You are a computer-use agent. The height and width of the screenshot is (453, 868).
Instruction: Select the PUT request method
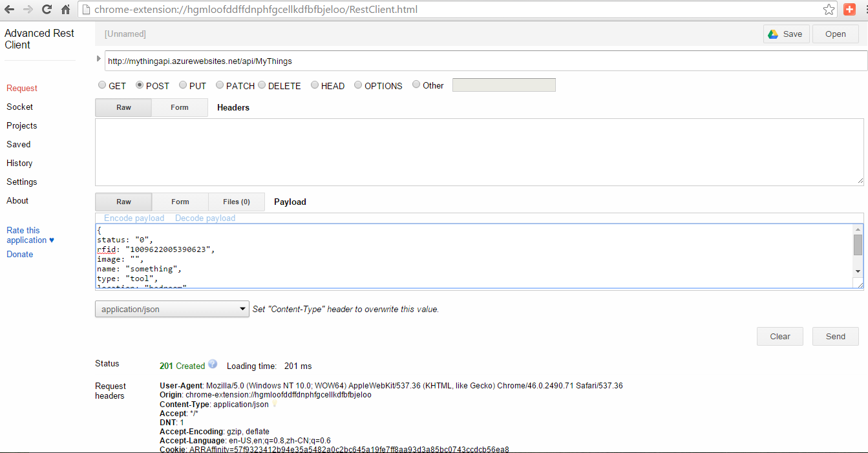pyautogui.click(x=183, y=85)
